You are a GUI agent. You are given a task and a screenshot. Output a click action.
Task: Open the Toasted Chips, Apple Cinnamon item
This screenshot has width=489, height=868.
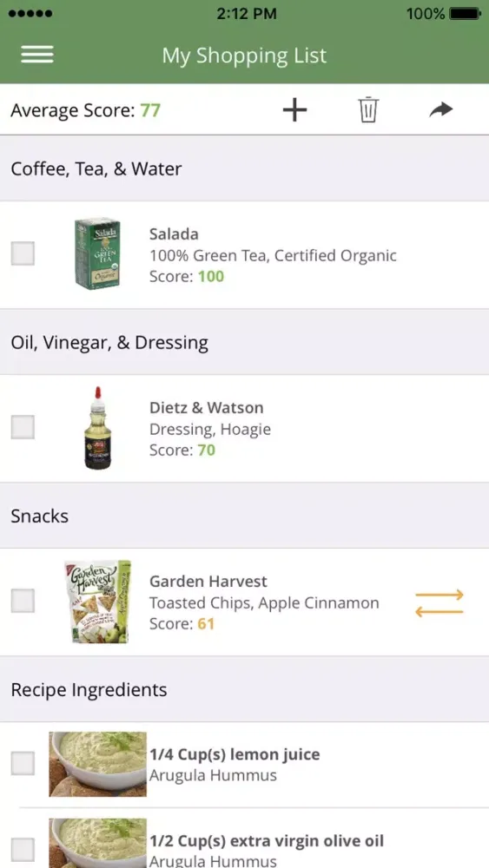[x=264, y=603]
